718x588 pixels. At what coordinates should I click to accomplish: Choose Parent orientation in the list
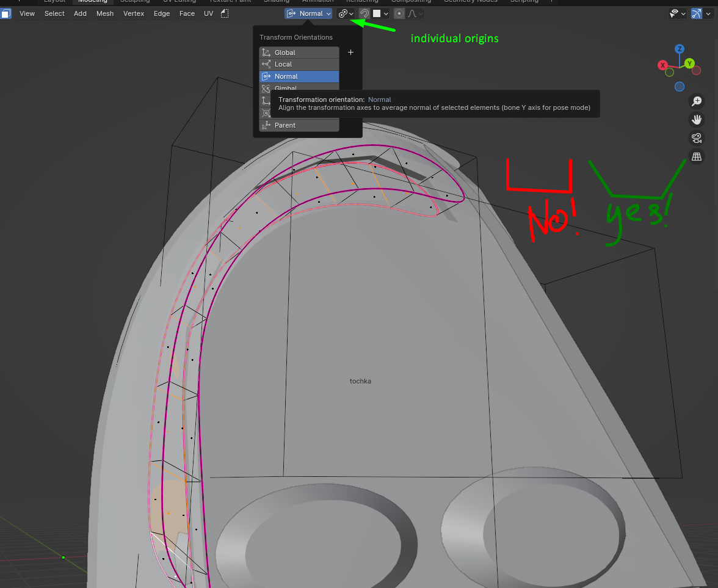299,125
